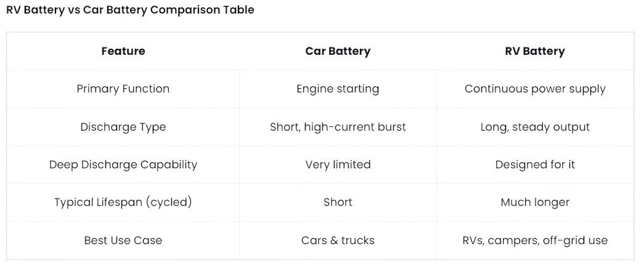Select the 'Engine starting' cell
The width and height of the screenshot is (644, 267).
(338, 89)
